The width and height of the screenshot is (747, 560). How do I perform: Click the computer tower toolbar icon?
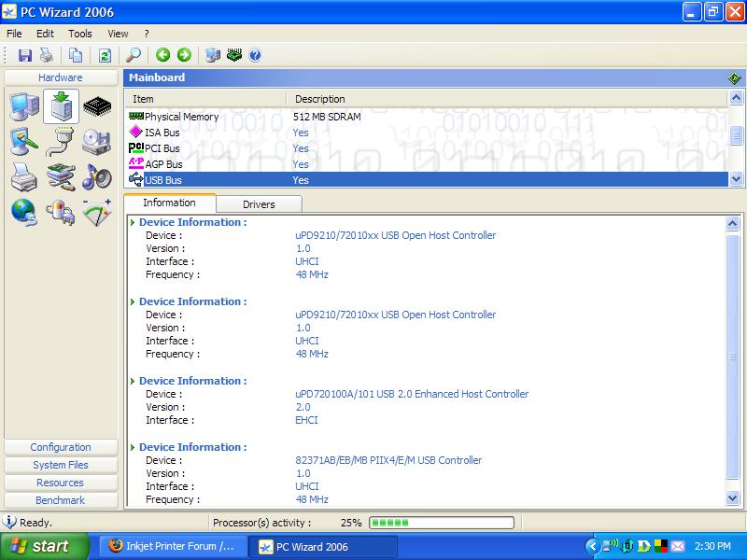click(213, 55)
